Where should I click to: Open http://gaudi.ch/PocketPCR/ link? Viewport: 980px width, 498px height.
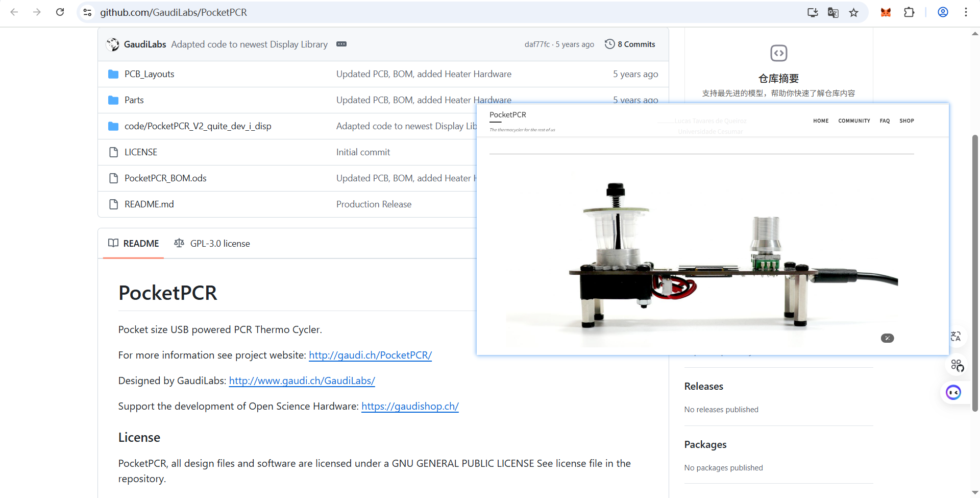point(370,355)
